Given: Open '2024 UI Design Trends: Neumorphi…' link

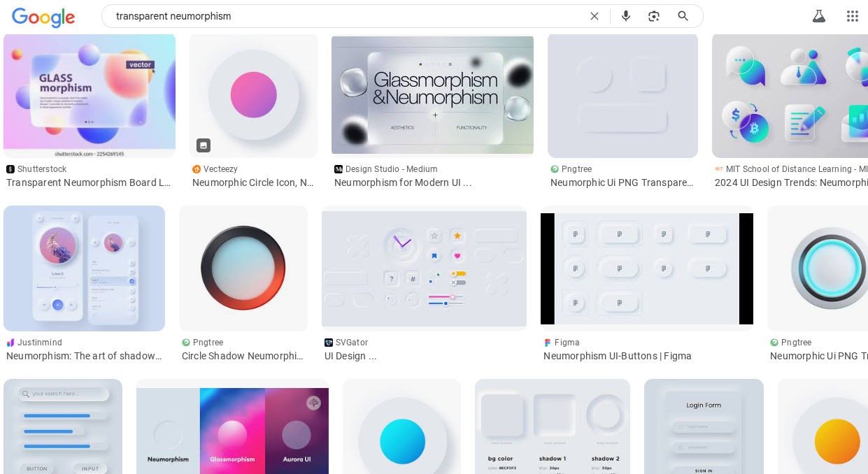Looking at the screenshot, I should coord(791,182).
